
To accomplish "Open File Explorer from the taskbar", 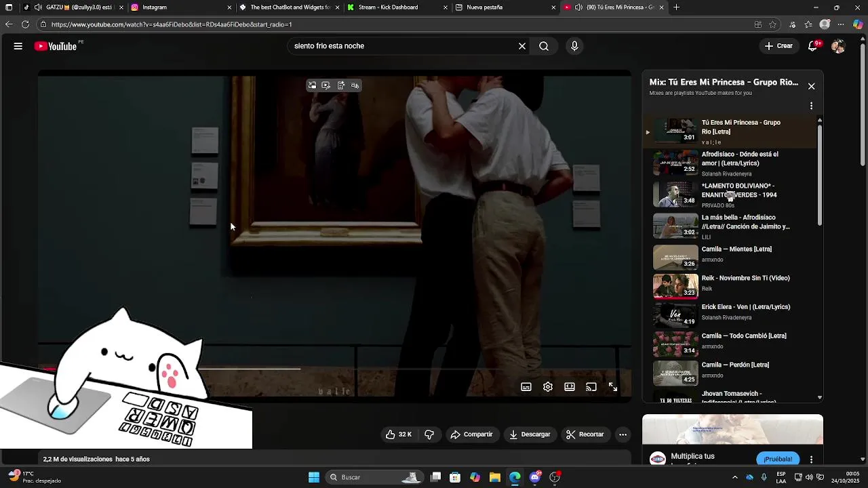I will [x=495, y=477].
